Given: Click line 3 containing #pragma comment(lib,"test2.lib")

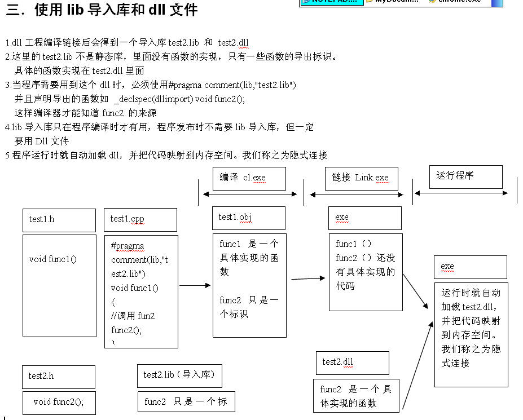Looking at the screenshot, I should pos(151,85).
